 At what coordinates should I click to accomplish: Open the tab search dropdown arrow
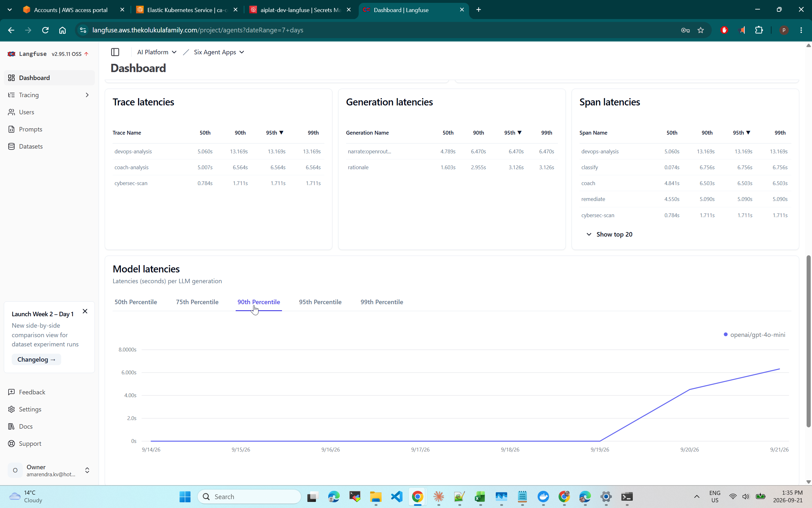click(x=10, y=10)
